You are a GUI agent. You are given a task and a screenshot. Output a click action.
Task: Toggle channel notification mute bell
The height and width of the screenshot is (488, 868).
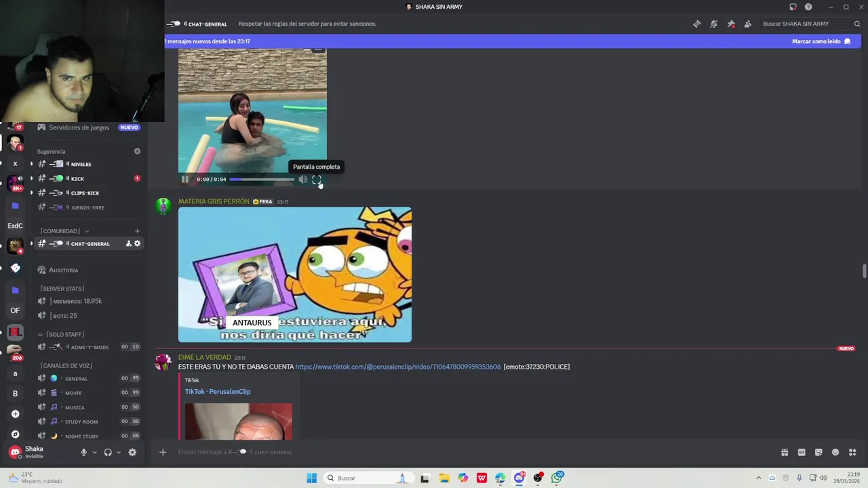coord(713,24)
